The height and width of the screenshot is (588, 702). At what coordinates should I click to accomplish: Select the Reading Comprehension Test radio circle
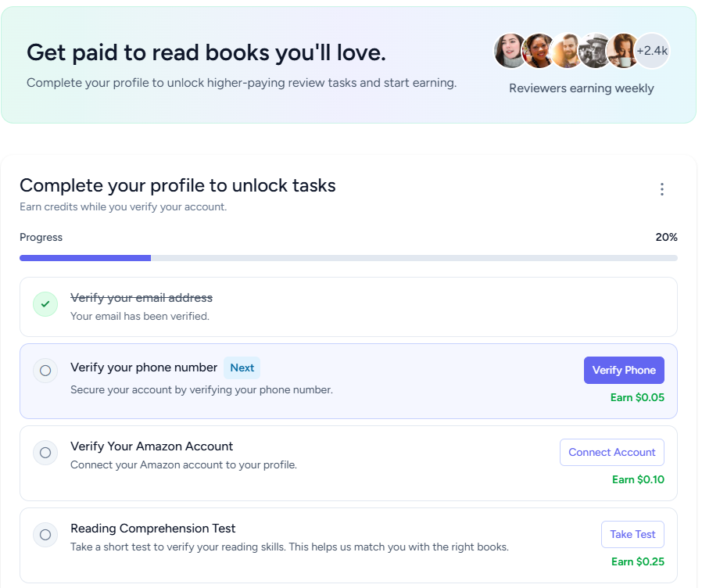tap(45, 535)
